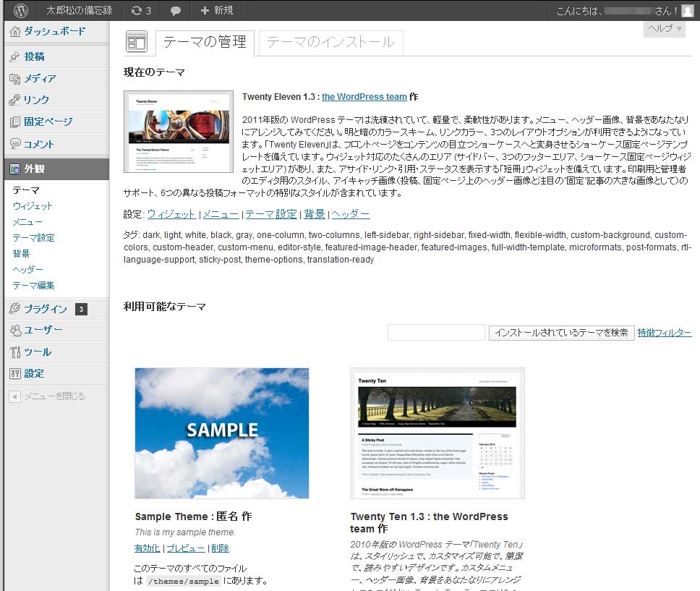
Task: Switch to テーマのインストール tab
Action: 330,43
